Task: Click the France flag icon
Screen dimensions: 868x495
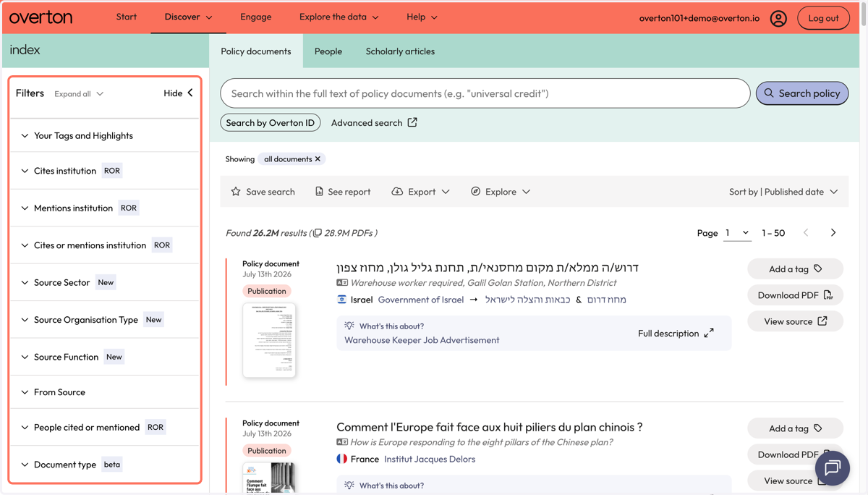Action: tap(342, 459)
